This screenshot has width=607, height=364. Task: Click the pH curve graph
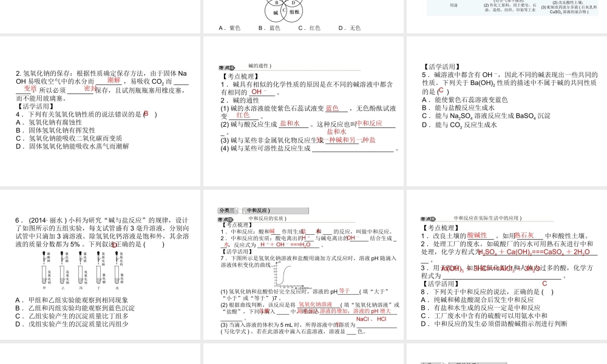pos(292,275)
